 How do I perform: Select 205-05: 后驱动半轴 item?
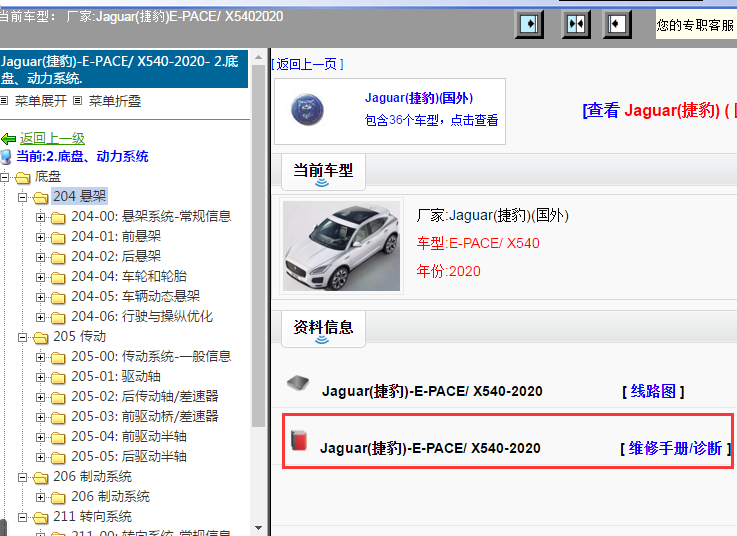[x=129, y=457]
